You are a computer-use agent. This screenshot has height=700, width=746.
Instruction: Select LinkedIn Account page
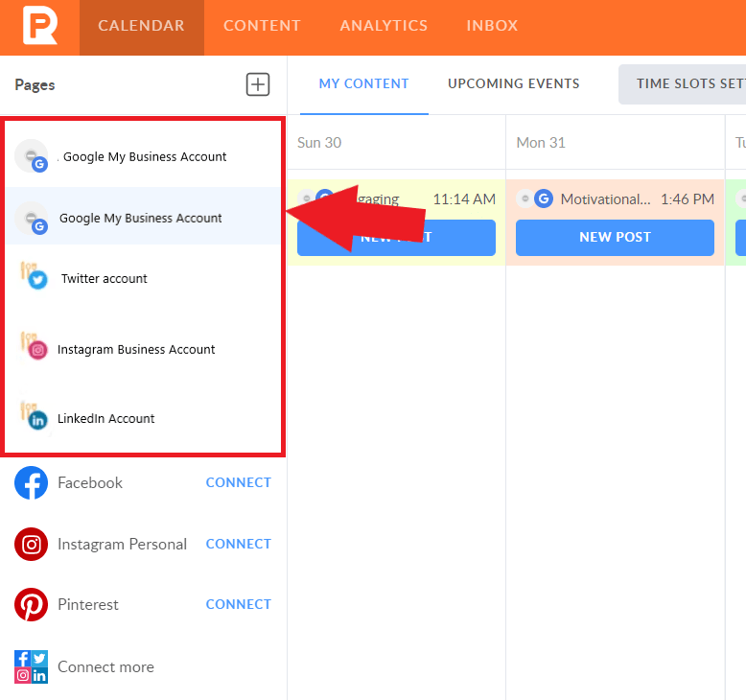point(143,418)
